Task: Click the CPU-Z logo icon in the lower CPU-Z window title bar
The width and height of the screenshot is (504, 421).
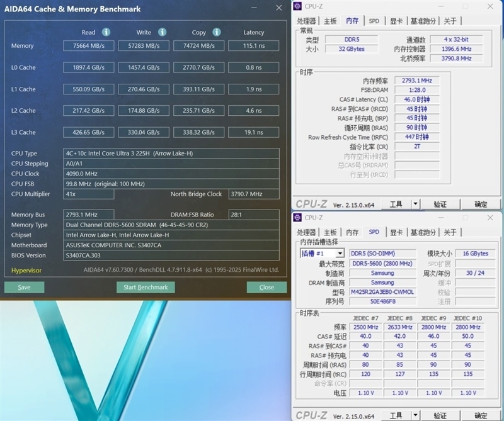Action: pos(298,218)
